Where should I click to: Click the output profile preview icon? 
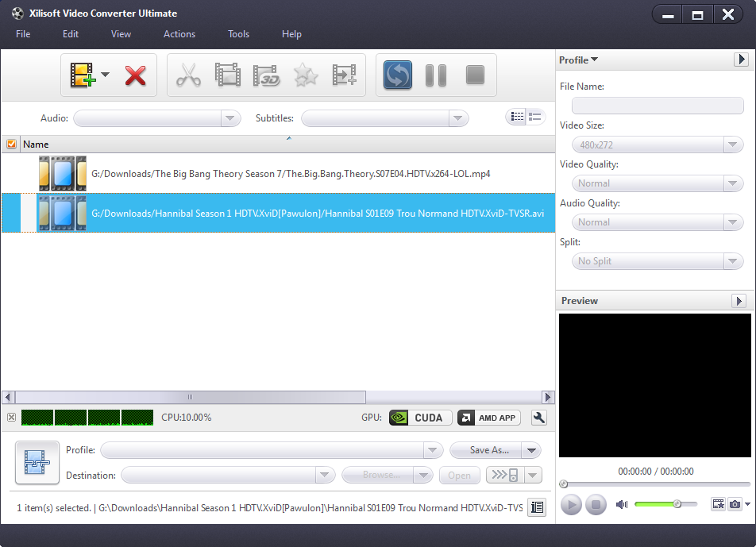pos(37,463)
